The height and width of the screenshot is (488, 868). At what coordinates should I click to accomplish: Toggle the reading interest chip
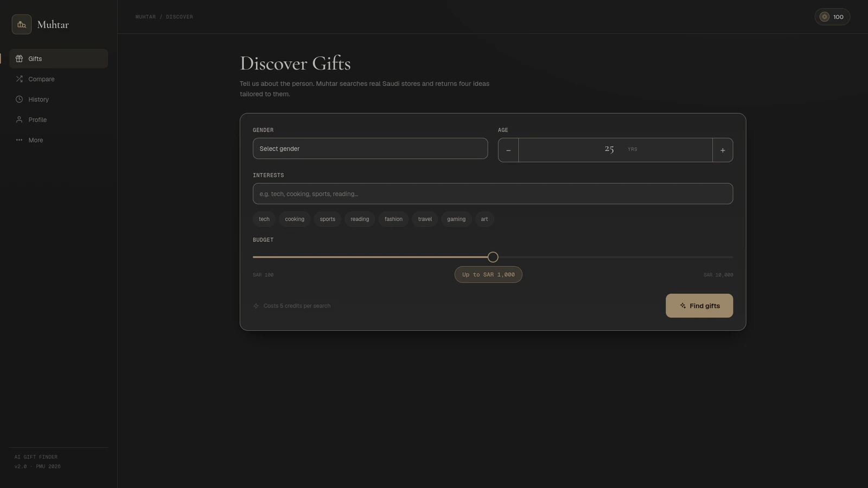click(360, 219)
